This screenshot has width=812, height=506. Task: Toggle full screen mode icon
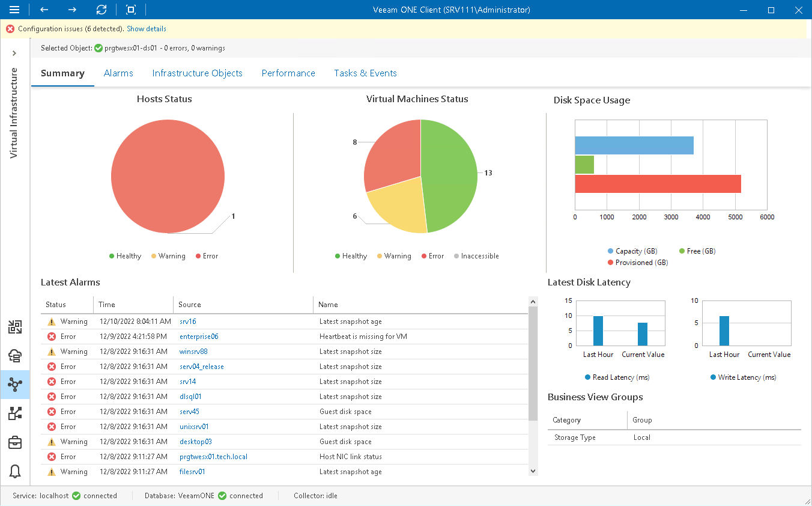pyautogui.click(x=130, y=10)
